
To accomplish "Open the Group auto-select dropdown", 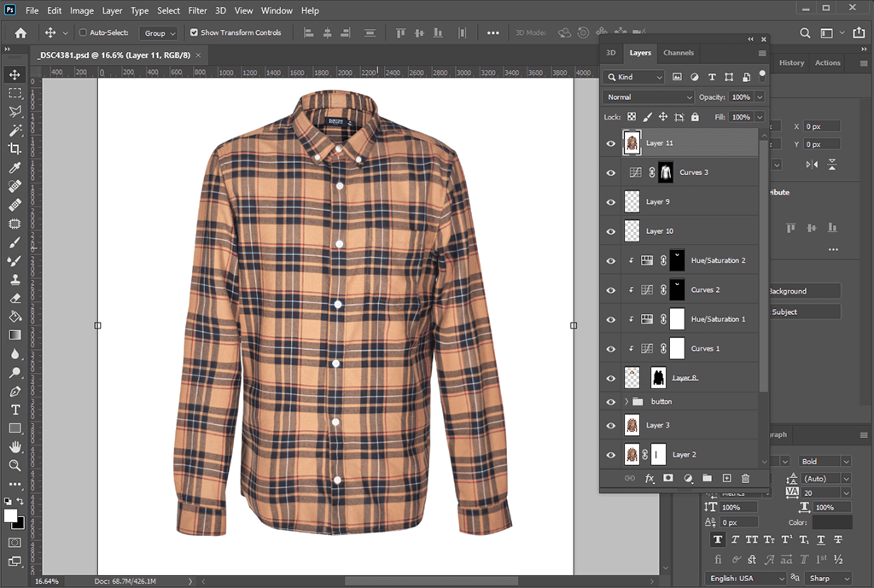I will 158,33.
